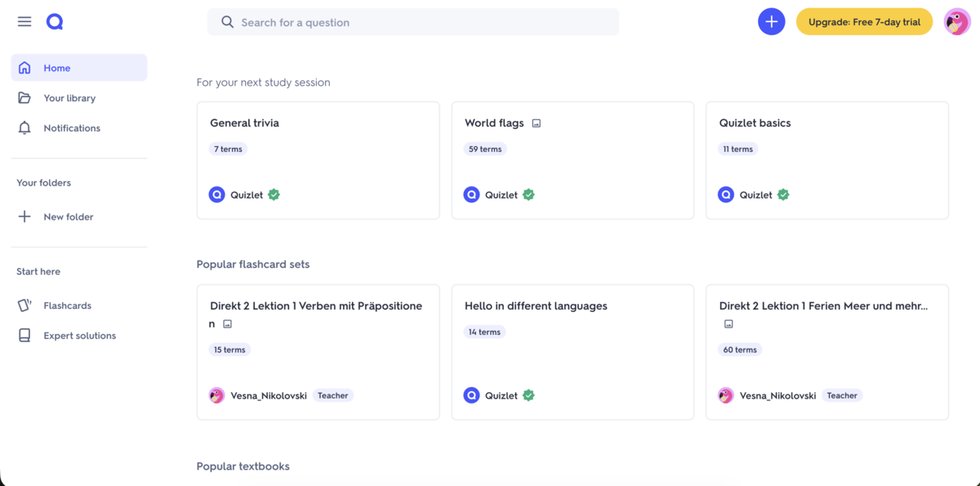980x486 pixels.
Task: Click the Your library folder icon
Action: [24, 97]
